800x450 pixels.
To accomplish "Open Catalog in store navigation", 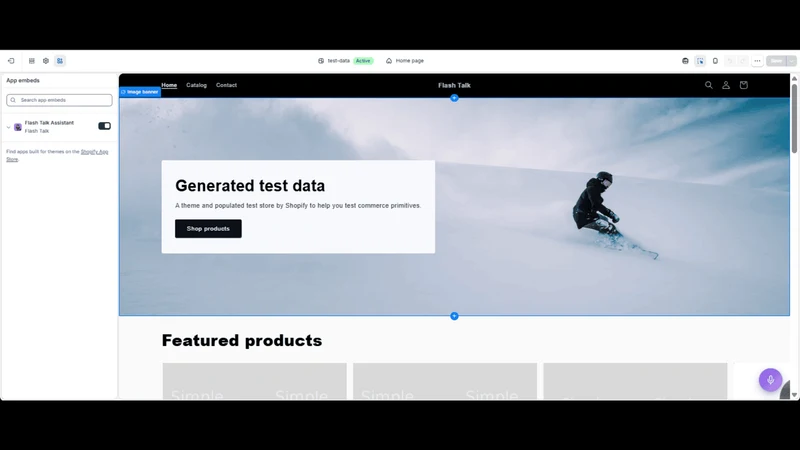I will tap(196, 85).
